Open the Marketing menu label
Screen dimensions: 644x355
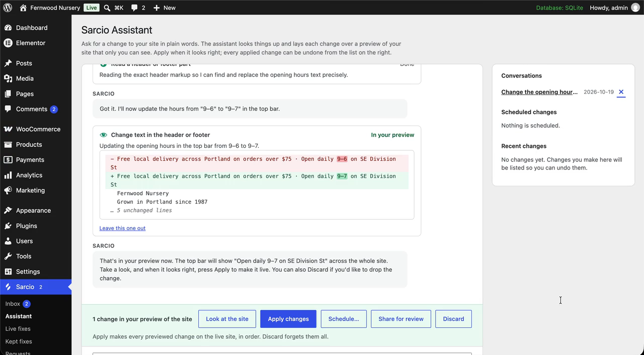pos(30,190)
